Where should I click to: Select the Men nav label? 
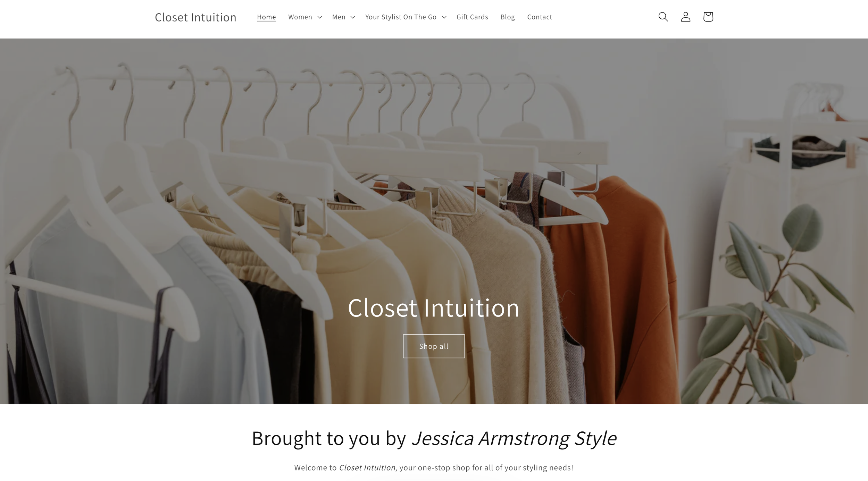[339, 17]
